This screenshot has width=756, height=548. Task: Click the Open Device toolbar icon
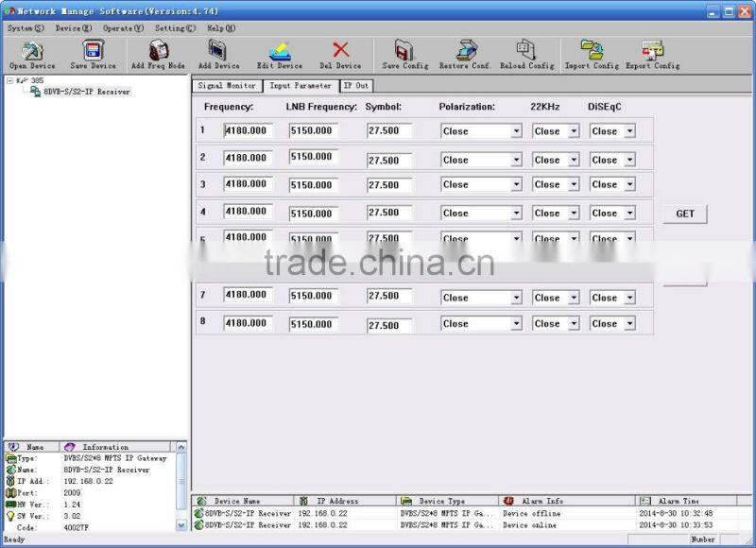click(x=31, y=54)
